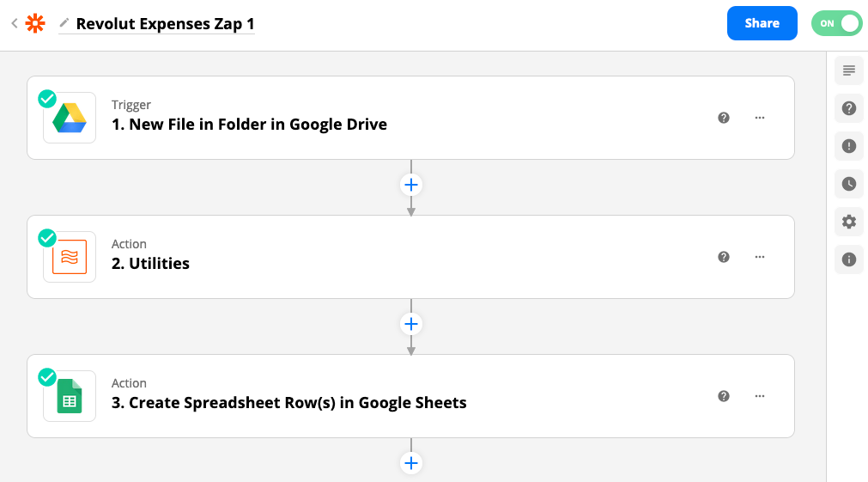Click the Google Drive trigger icon

[70, 118]
